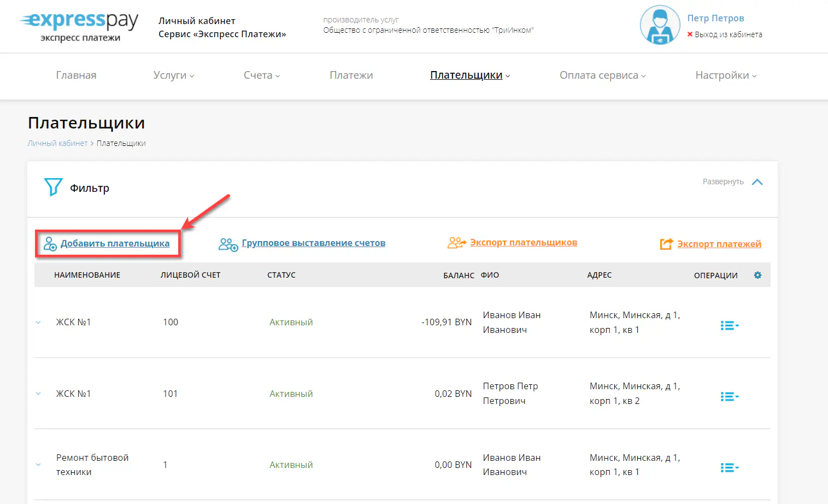Screen dimensions: 828x504
Task: Click the table settings gear icon
Action: pyautogui.click(x=757, y=275)
